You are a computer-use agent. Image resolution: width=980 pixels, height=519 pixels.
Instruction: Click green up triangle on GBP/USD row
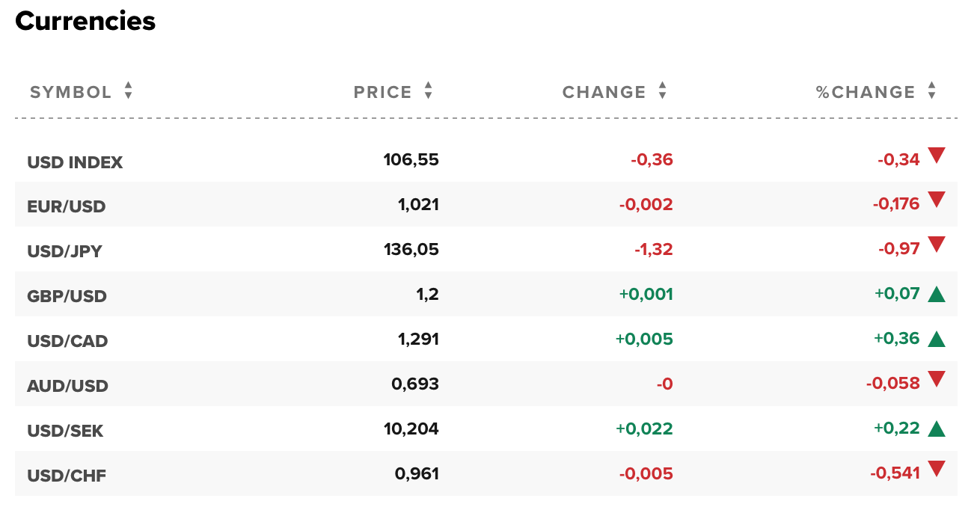tap(936, 294)
